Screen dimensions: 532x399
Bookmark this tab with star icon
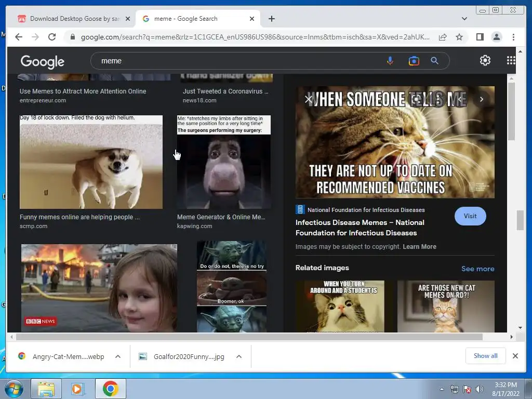coord(459,37)
